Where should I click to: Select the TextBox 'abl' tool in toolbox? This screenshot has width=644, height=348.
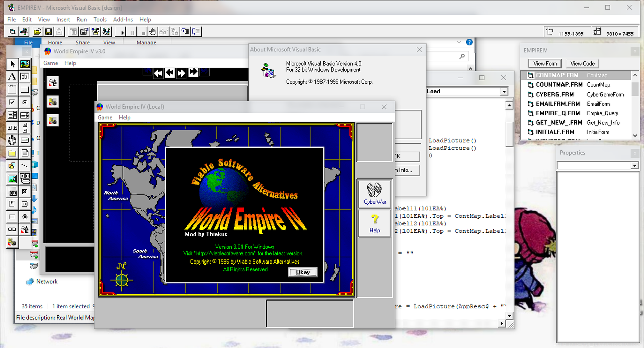(x=25, y=77)
